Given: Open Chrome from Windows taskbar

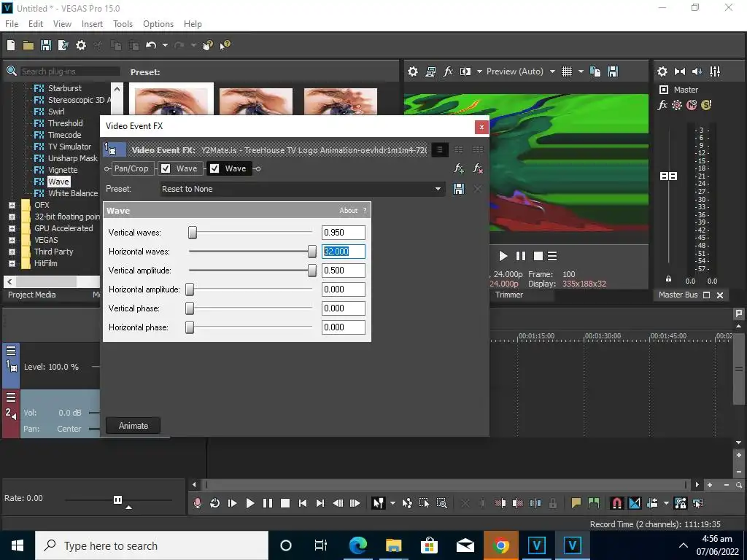Looking at the screenshot, I should [500, 545].
